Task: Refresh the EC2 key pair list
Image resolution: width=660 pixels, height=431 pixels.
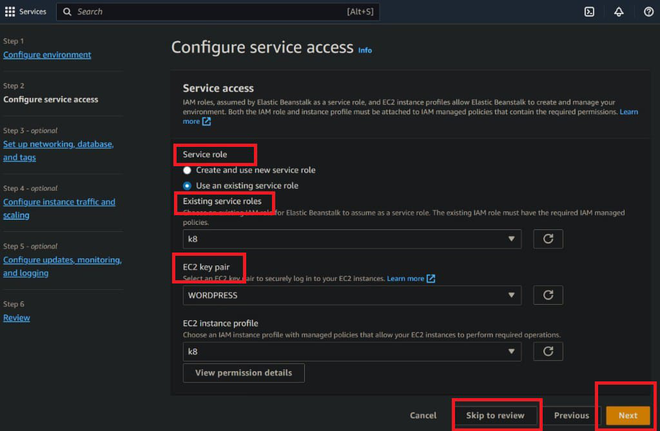Action: [x=548, y=295]
